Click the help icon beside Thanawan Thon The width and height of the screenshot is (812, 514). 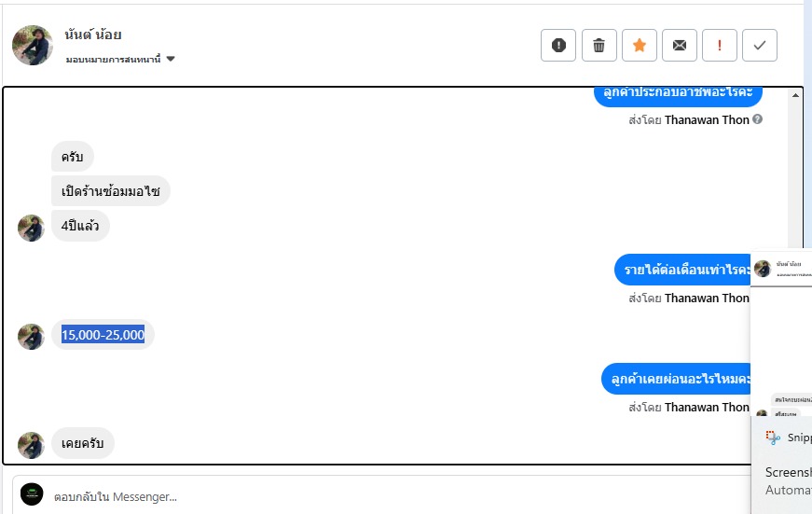(758, 119)
